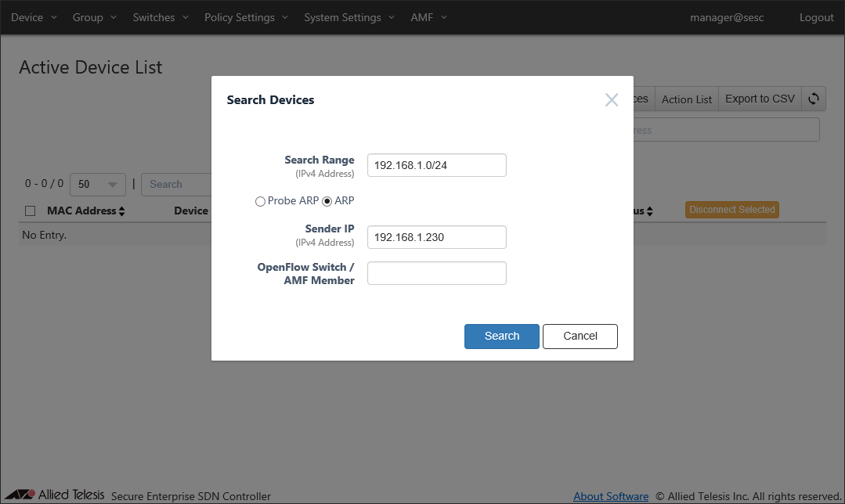The width and height of the screenshot is (845, 504).
Task: Close the Search Devices dialog with X
Action: [611, 99]
